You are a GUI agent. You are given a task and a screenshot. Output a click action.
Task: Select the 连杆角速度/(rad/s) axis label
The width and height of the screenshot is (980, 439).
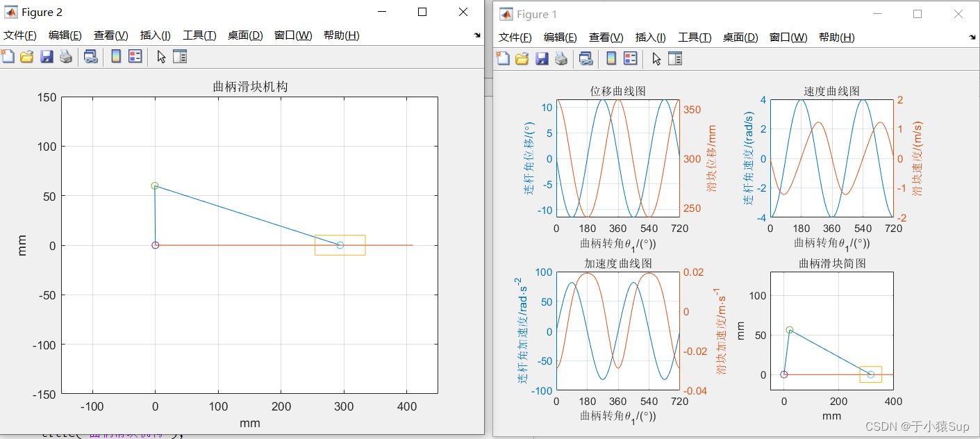tap(749, 158)
